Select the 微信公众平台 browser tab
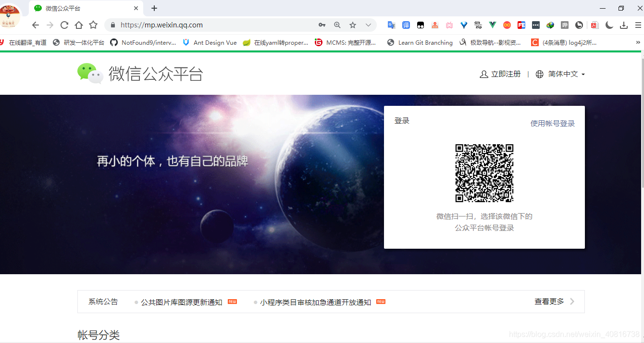 [x=86, y=8]
